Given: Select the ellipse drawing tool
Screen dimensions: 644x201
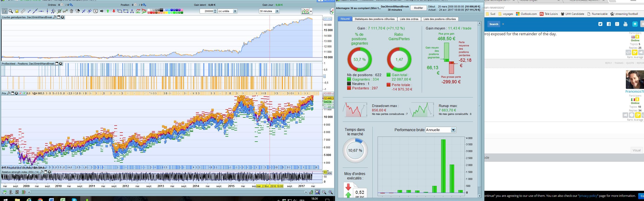Looking at the screenshot, I should tap(120, 11).
